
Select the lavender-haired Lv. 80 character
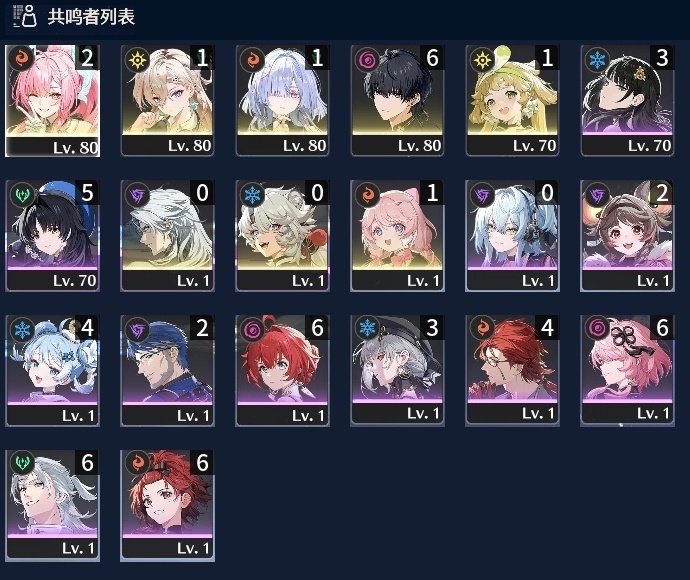tap(283, 101)
